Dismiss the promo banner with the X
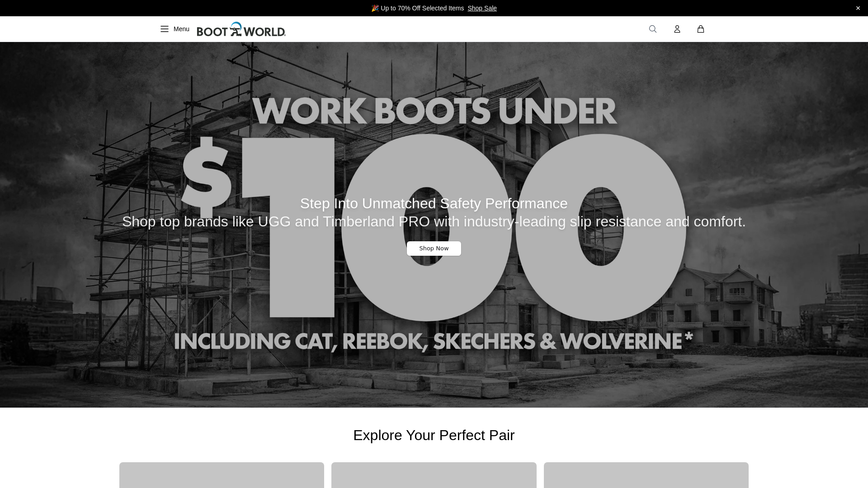This screenshot has width=868, height=488. click(x=858, y=8)
